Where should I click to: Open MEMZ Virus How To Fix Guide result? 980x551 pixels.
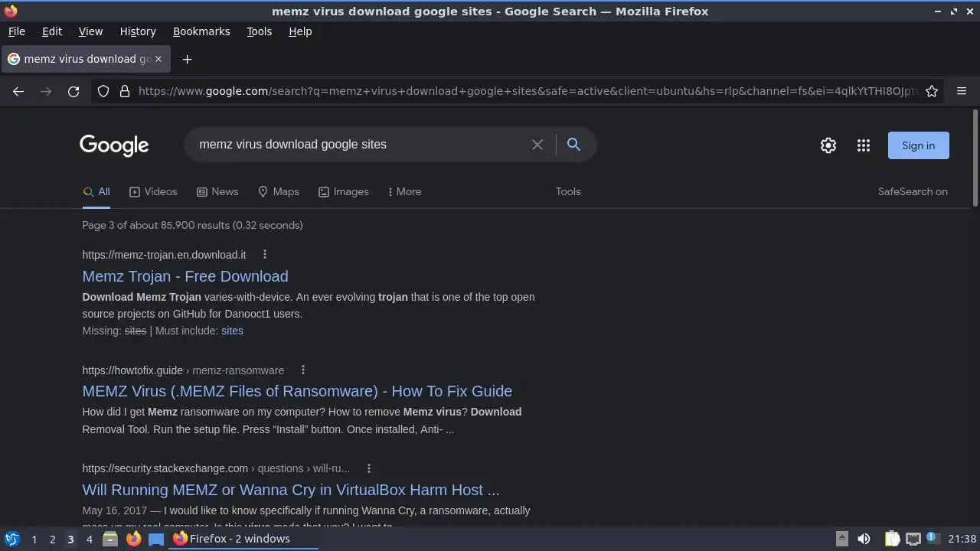tap(297, 391)
